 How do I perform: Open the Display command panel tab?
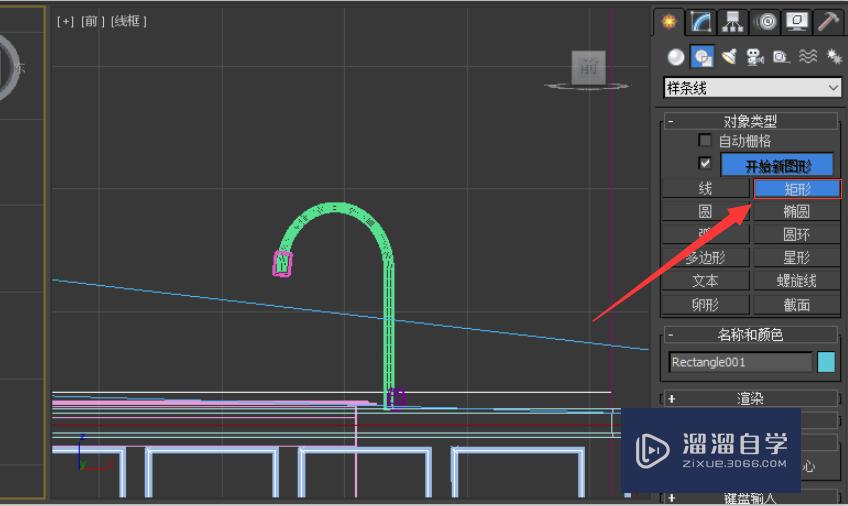click(x=797, y=22)
